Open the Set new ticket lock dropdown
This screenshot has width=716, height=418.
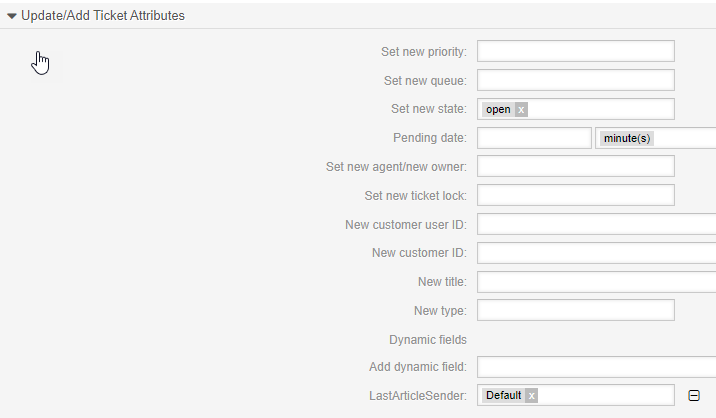coord(576,195)
